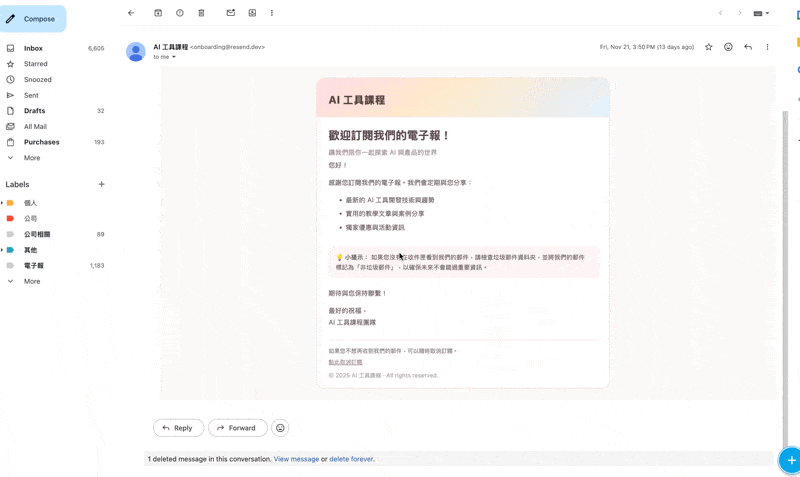Screen dimensions: 800x477
Task: Show details dropdown next to 'to me'
Action: pyautogui.click(x=174, y=57)
